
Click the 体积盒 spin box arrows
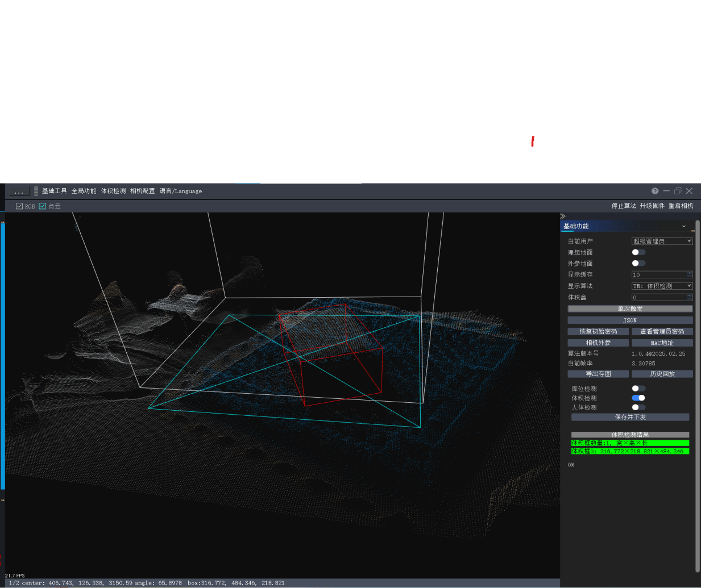click(690, 297)
